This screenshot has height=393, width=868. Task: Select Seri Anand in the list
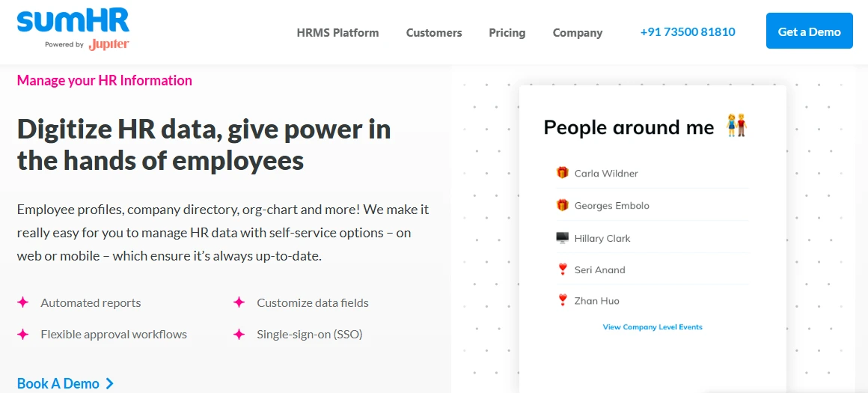[599, 270]
